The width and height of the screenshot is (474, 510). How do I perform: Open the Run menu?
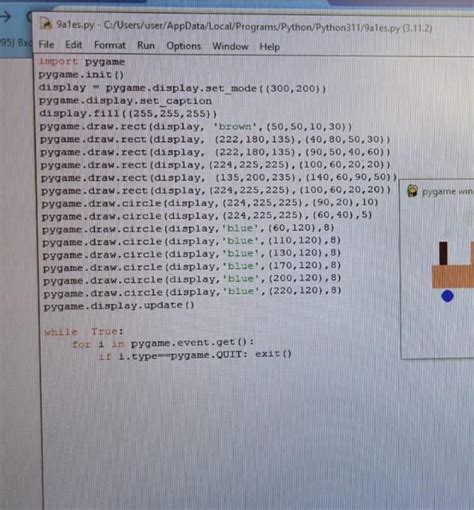pos(146,45)
